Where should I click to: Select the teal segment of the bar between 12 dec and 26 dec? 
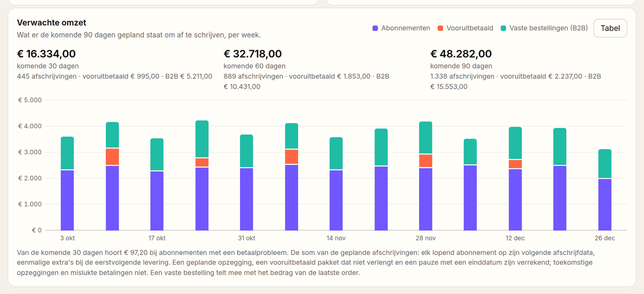560,147
